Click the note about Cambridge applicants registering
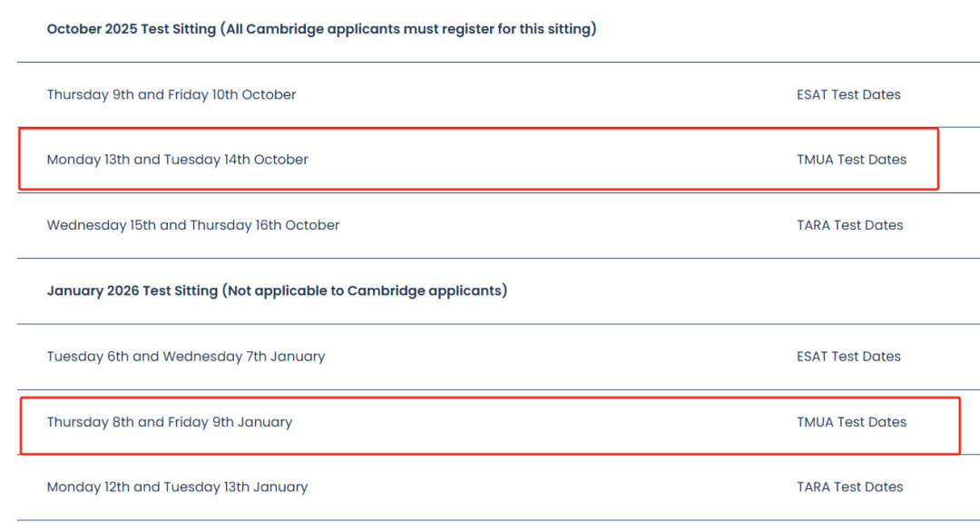 tap(408, 29)
